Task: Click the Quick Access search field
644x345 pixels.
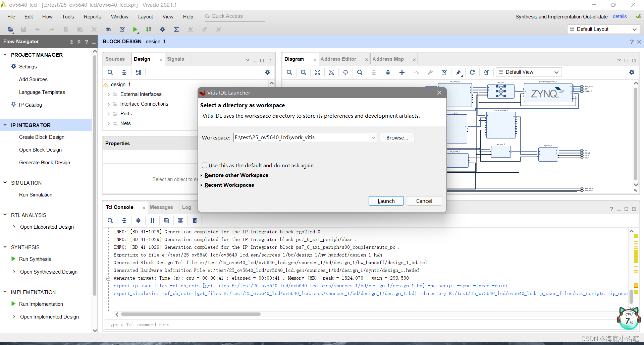Action: [235, 16]
